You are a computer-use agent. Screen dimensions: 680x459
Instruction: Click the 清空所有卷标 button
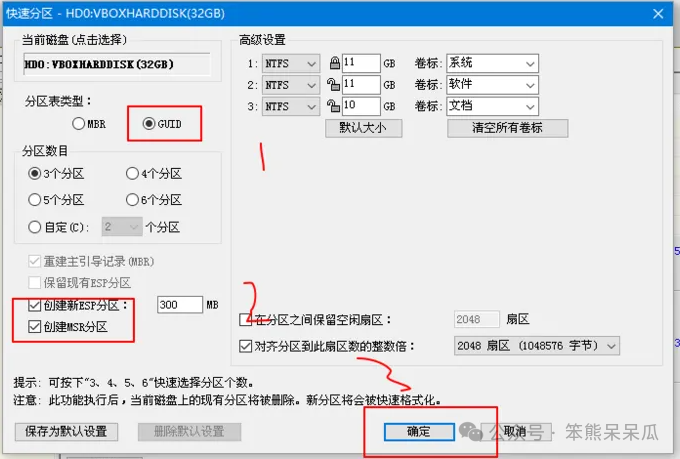click(507, 128)
